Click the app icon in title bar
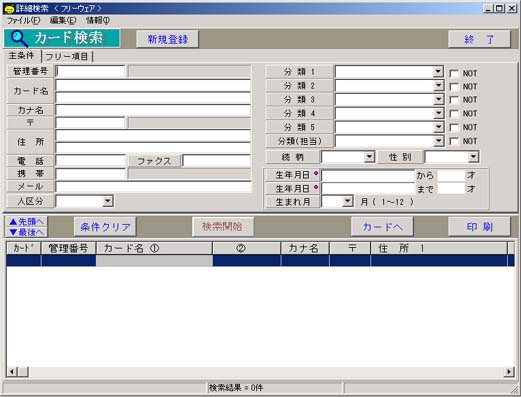 click(x=9, y=8)
